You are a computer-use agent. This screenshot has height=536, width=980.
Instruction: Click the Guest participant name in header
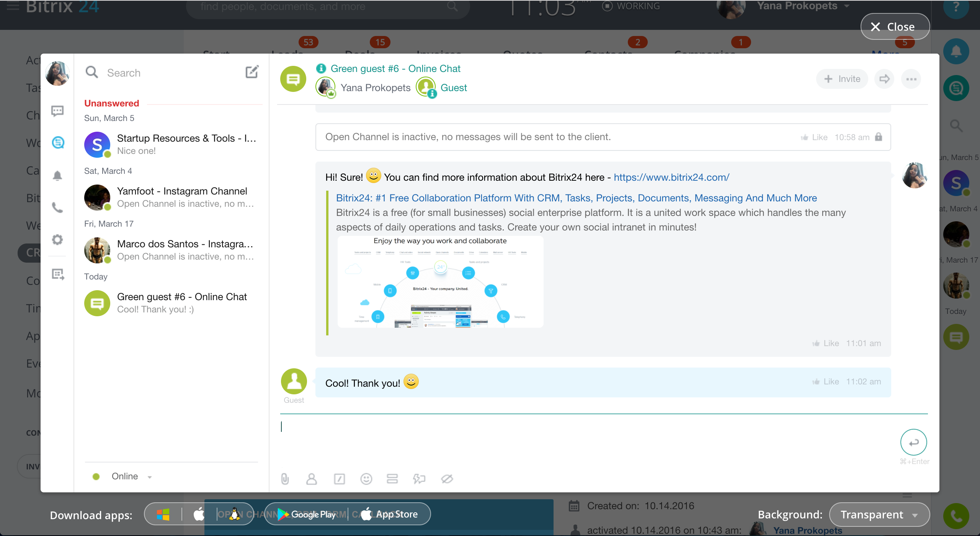coord(454,88)
